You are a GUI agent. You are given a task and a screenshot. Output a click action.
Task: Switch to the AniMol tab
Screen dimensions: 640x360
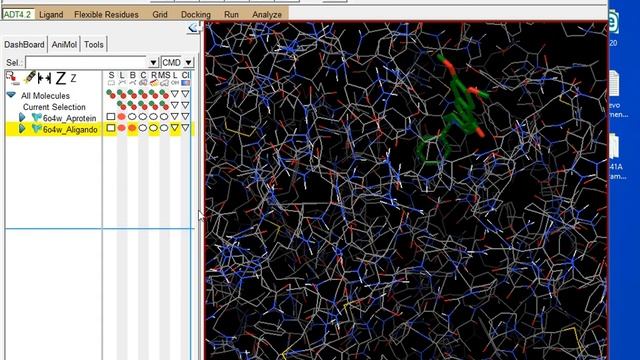(x=64, y=44)
